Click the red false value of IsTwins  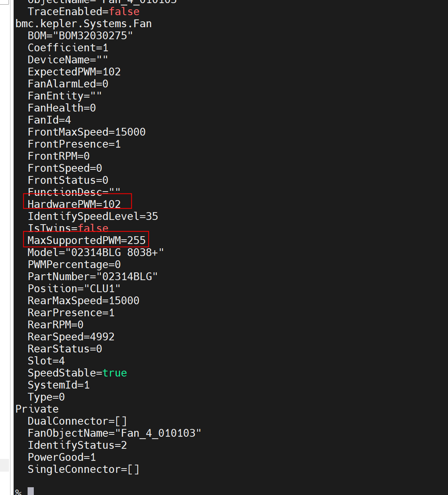pos(93,228)
